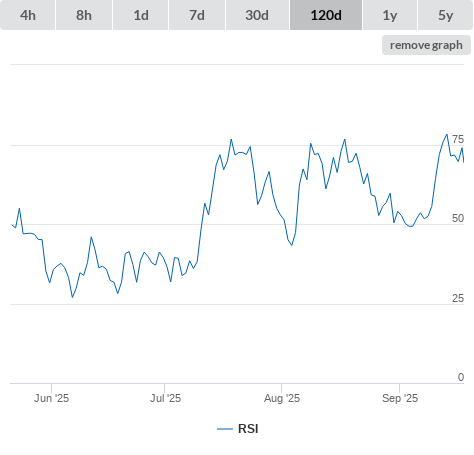Switch to the 8h time range
The image size is (474, 455).
pyautogui.click(x=84, y=15)
